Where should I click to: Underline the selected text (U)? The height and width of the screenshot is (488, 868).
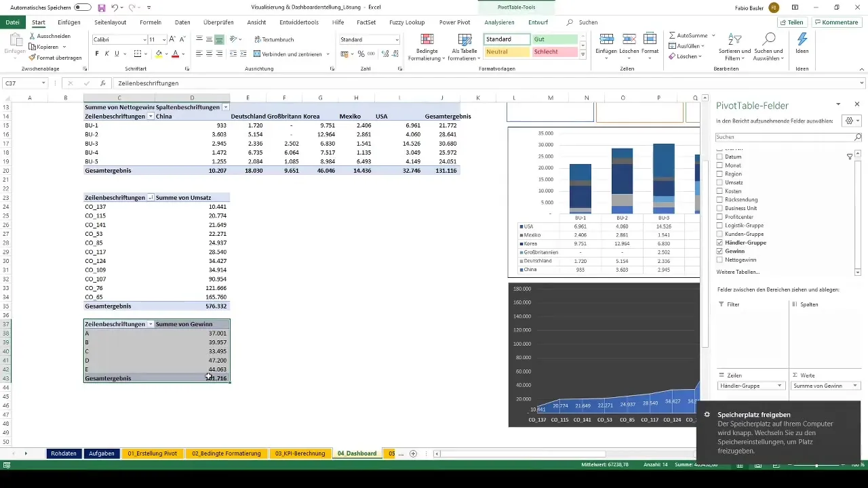coord(117,54)
